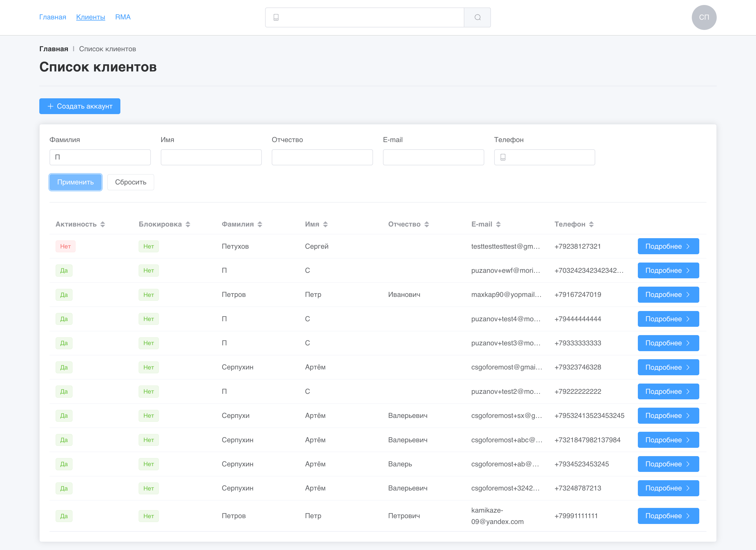Open the RMA navigation menu item
Viewport: 756px width, 550px height.
pyautogui.click(x=123, y=17)
